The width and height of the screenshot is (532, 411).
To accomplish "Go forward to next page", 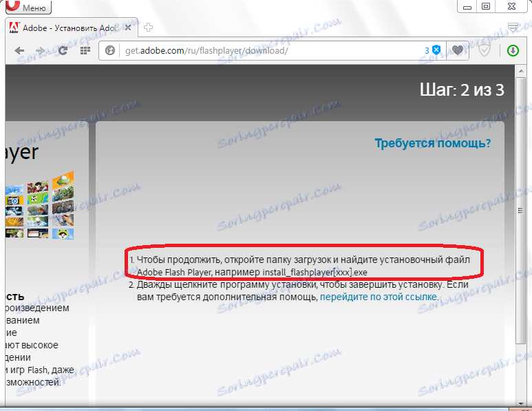I will click(41, 50).
